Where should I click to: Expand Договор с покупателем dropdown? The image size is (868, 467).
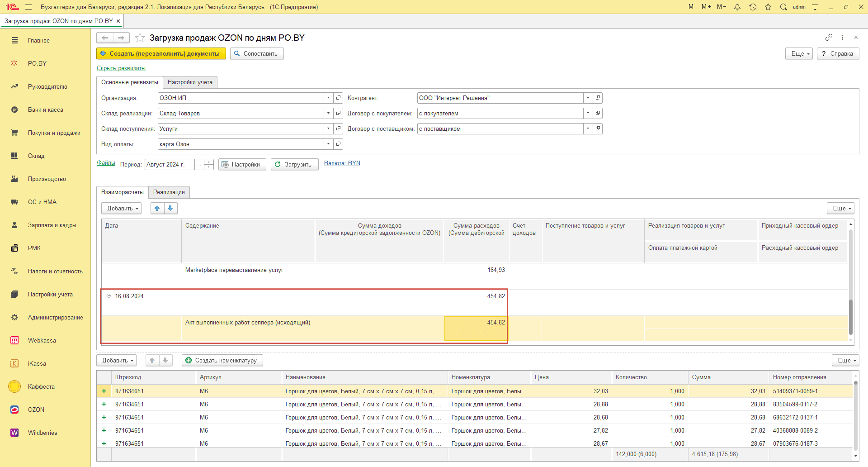click(x=588, y=113)
